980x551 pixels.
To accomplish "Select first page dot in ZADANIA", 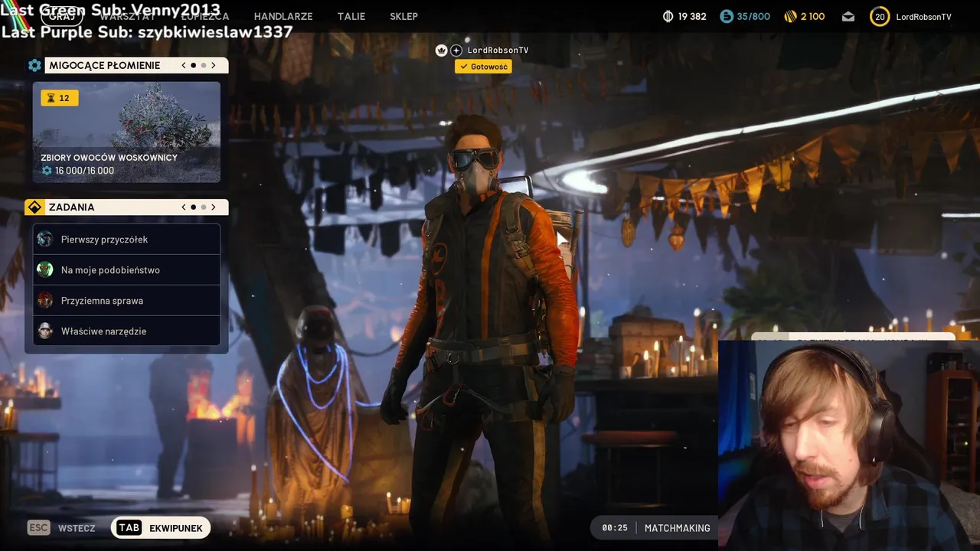I will (x=193, y=207).
